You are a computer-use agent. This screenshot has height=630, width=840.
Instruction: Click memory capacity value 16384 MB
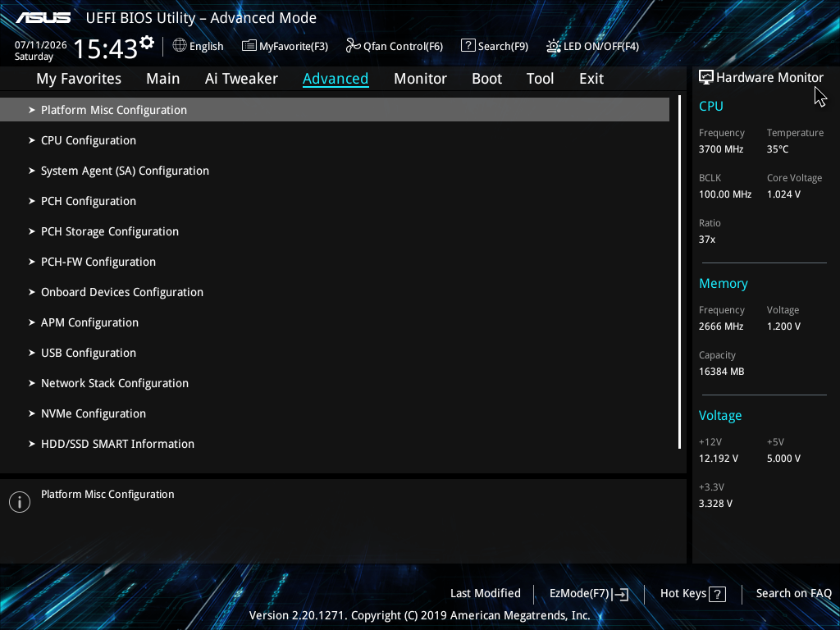click(x=722, y=372)
